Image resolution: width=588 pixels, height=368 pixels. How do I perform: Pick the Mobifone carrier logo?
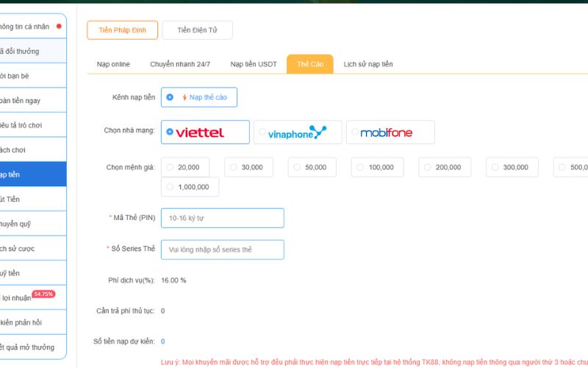coord(387,132)
